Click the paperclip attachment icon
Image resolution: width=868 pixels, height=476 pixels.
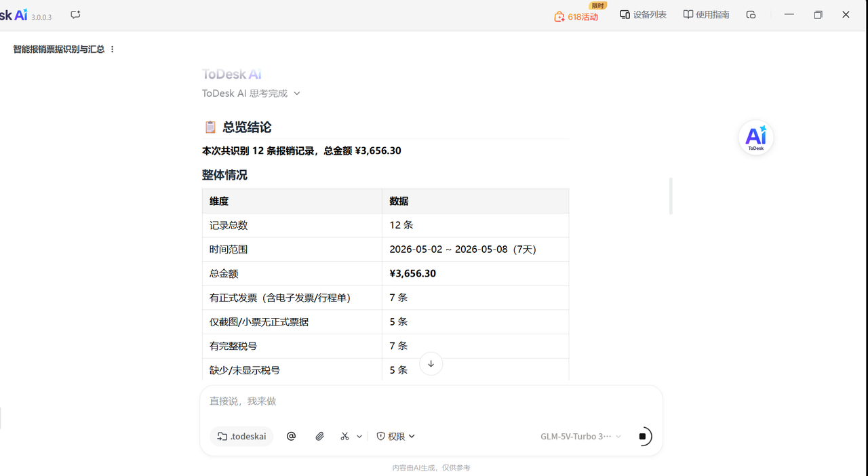click(x=320, y=437)
